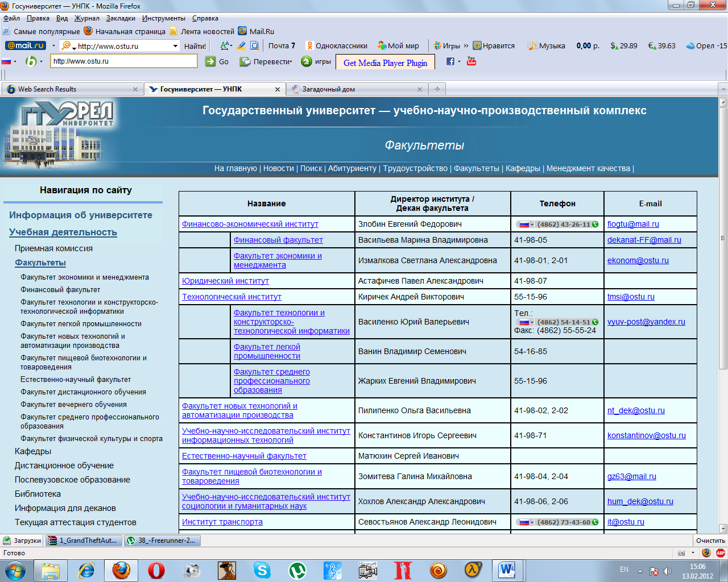This screenshot has width=728, height=582.
Task: Open the Файл menu
Action: (x=11, y=18)
